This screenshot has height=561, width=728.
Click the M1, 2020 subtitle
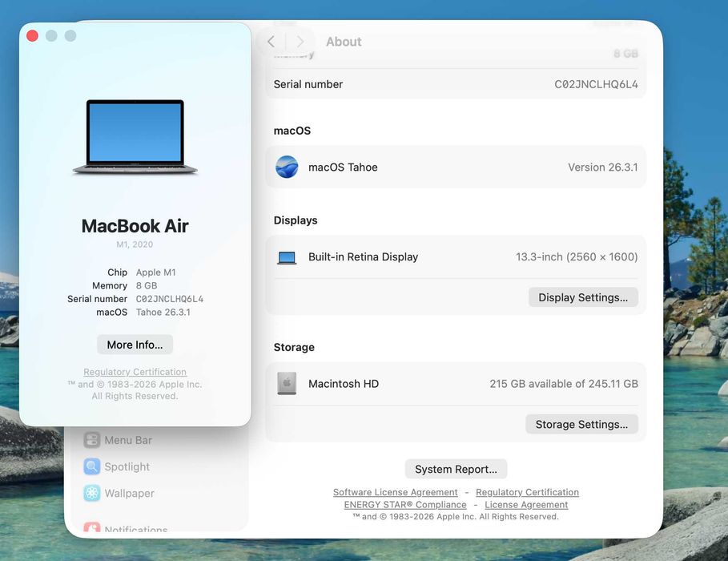[135, 244]
